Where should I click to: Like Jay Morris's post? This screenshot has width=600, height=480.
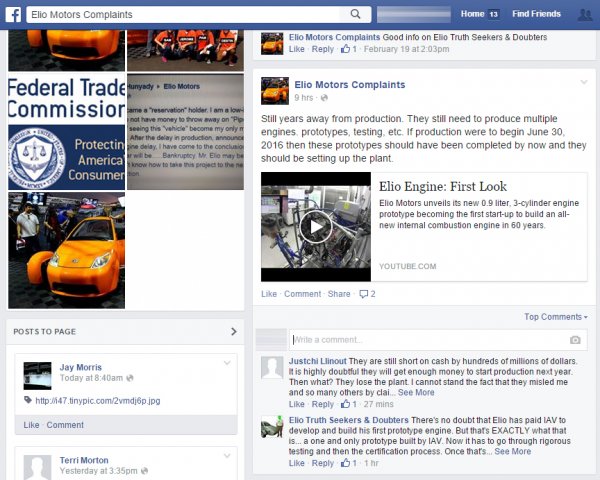31,425
